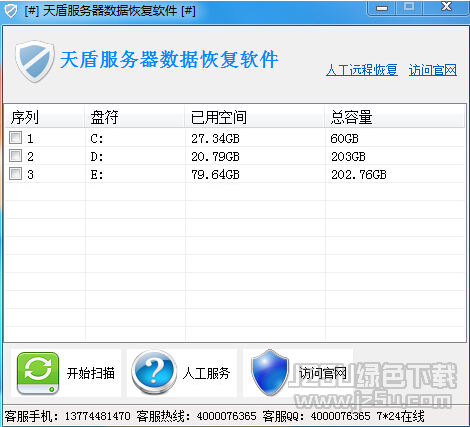470x427 pixels.
Task: Click the 客服热线 4000076365 hotline number
Action: point(226,416)
